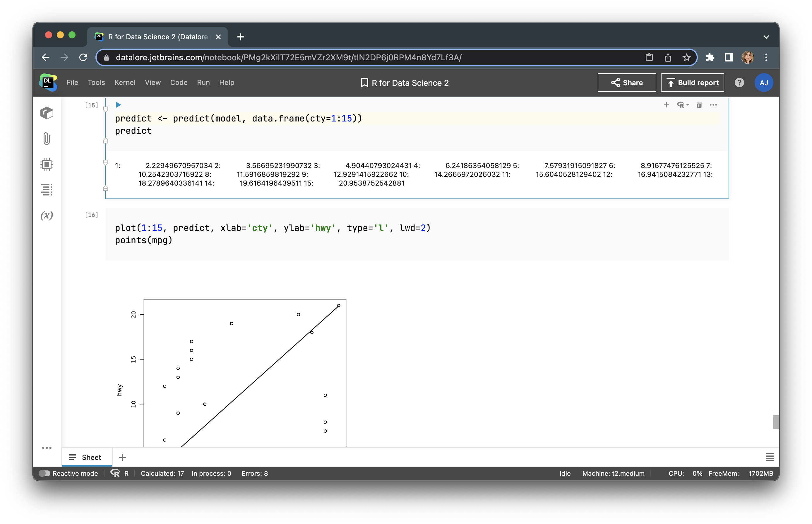Click the Chrome profile picture

click(x=747, y=57)
